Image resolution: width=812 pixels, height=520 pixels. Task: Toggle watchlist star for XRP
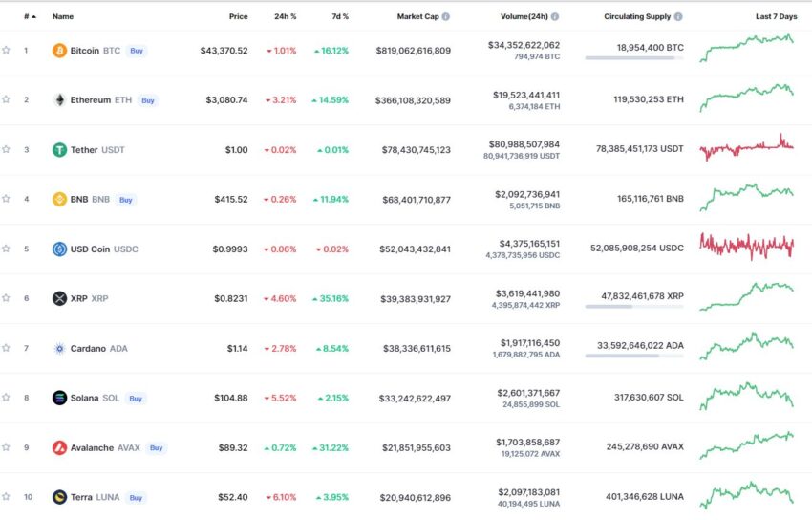(7, 298)
